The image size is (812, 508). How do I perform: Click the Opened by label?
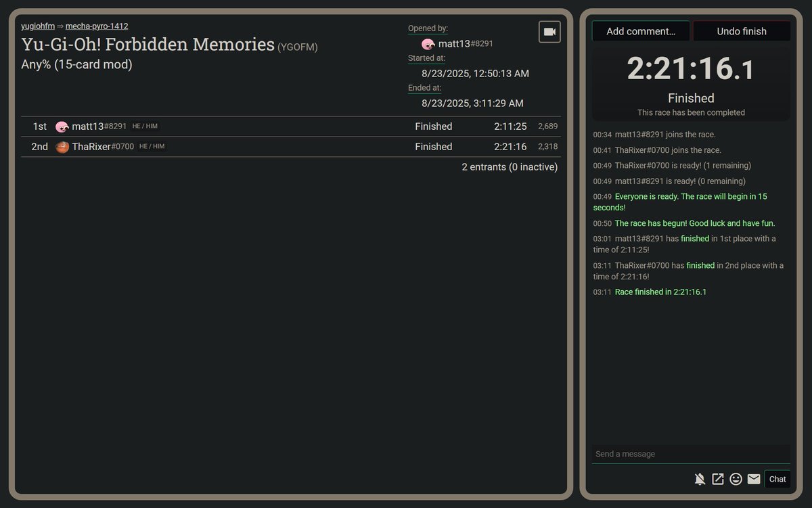coord(428,28)
